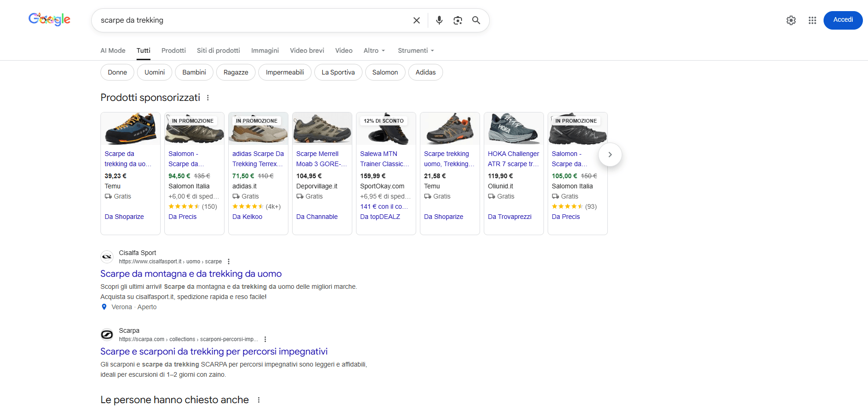The height and width of the screenshot is (411, 868).
Task: Switch to Immagini tab
Action: [265, 50]
